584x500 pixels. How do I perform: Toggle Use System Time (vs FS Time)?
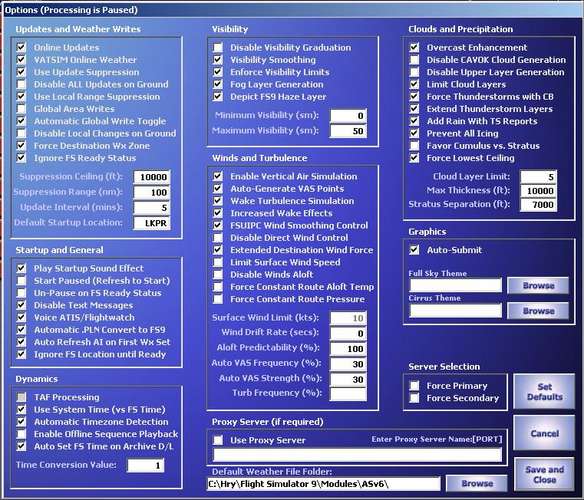click(x=21, y=409)
